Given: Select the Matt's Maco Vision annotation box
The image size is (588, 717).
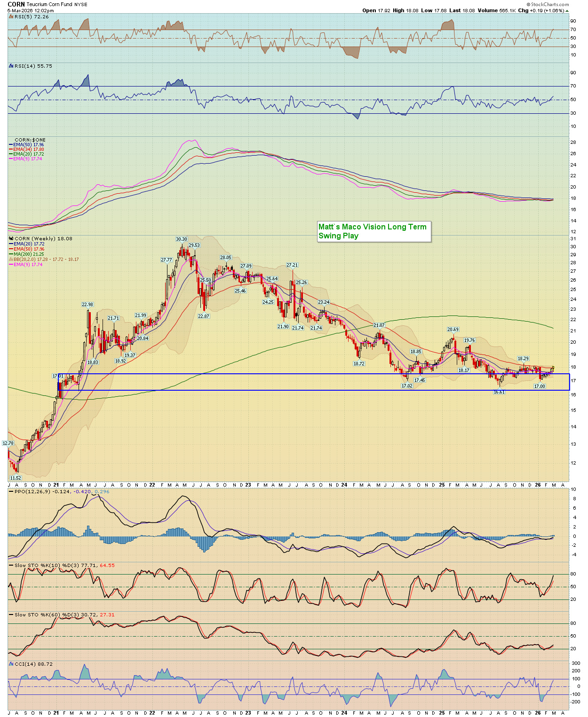Looking at the screenshot, I should pos(374,231).
